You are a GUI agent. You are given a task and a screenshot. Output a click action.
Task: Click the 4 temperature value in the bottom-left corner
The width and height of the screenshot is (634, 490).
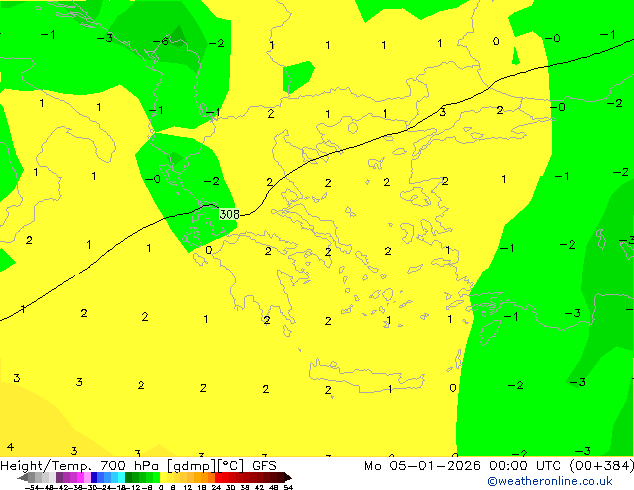(11, 447)
